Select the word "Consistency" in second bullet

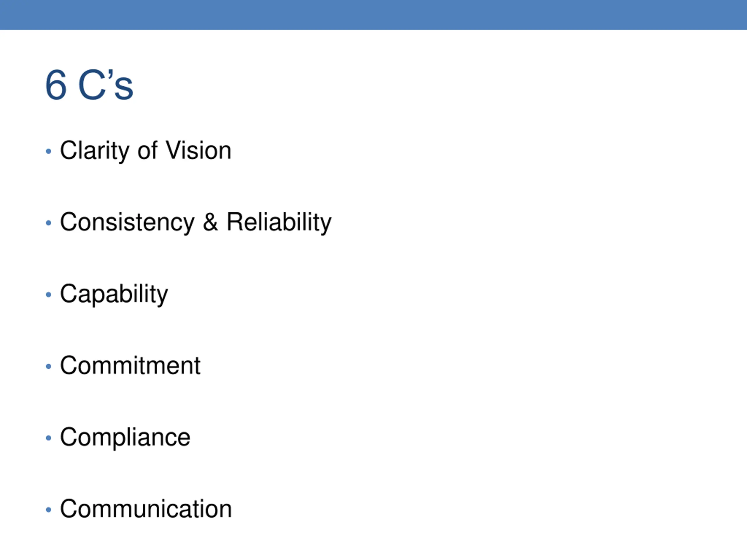(x=127, y=223)
